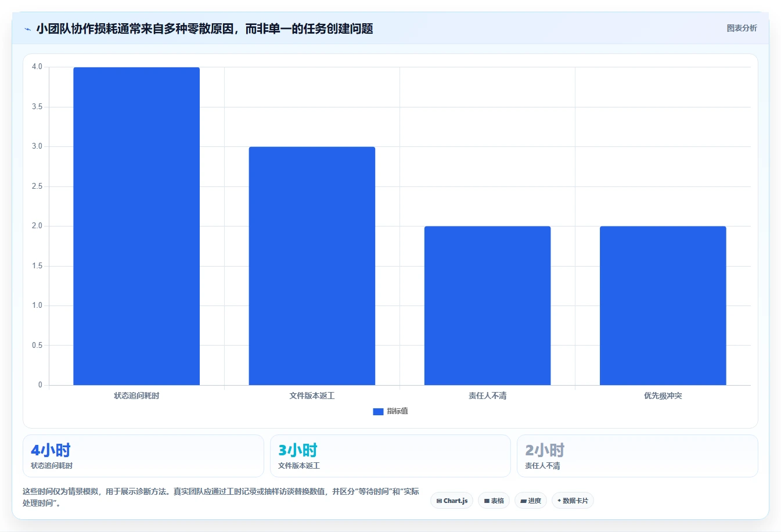Click the 3.0 y-axis tick label
781x532 pixels.
(x=37, y=146)
